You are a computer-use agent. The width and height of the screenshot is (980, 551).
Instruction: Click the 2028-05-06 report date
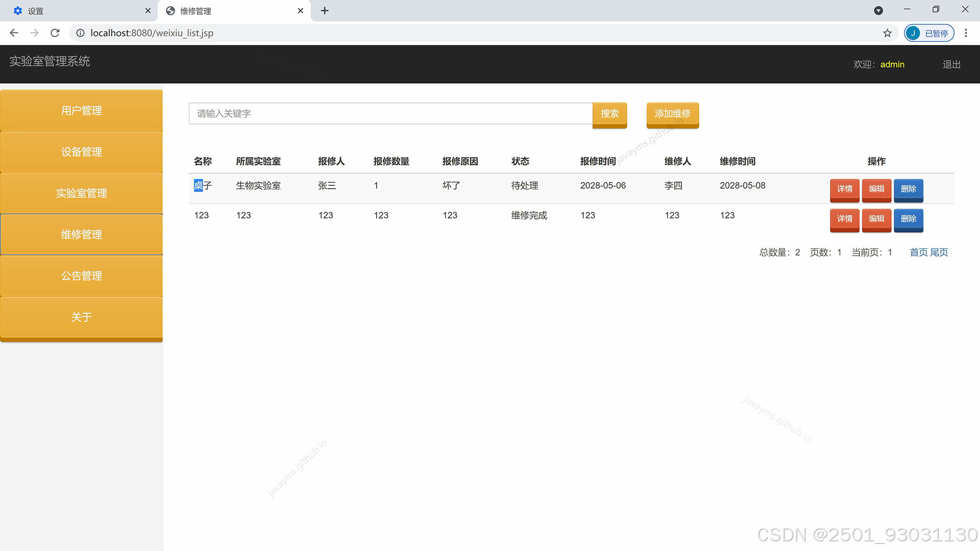click(x=603, y=186)
